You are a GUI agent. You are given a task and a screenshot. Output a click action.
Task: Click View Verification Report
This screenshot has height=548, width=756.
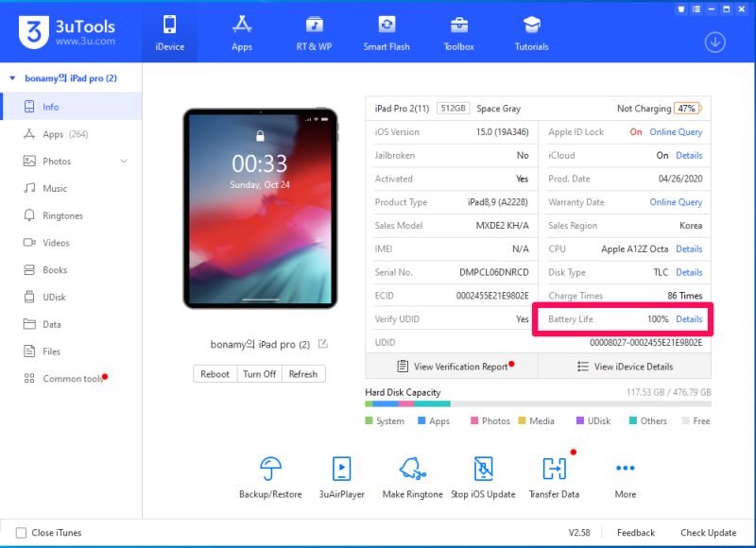(452, 367)
